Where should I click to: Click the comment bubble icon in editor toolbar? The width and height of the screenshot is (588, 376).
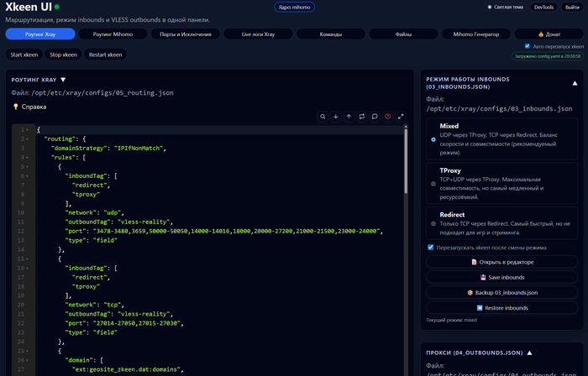(x=375, y=117)
